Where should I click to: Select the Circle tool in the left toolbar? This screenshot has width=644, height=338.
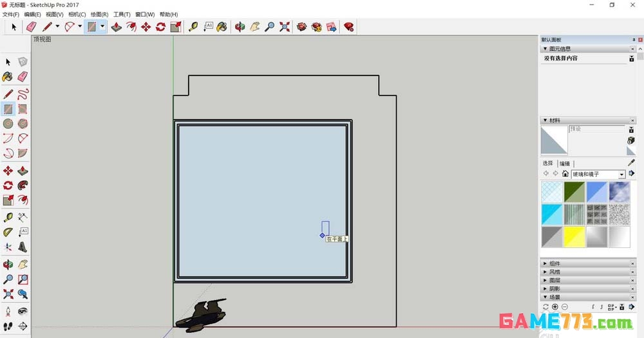point(8,123)
